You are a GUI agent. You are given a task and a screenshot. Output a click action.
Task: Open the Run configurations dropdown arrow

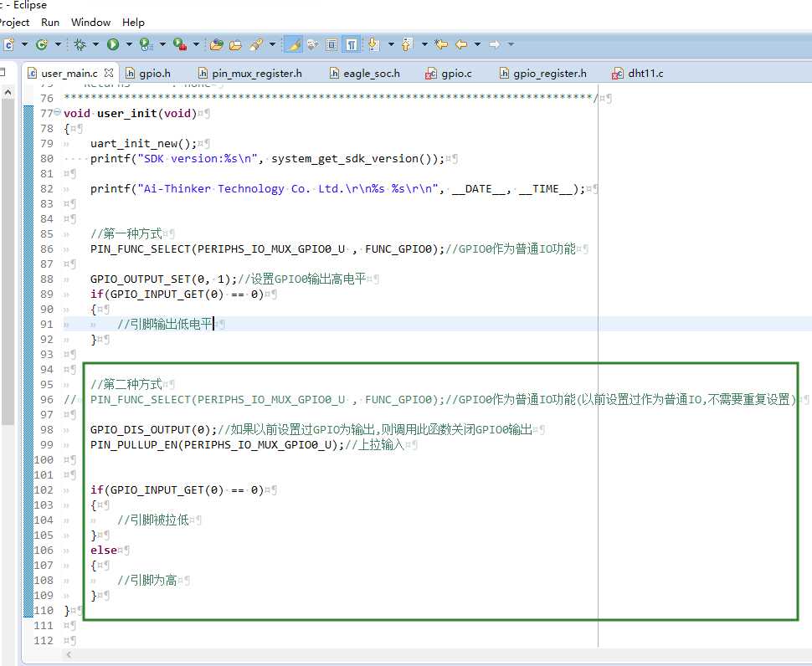coord(129,45)
